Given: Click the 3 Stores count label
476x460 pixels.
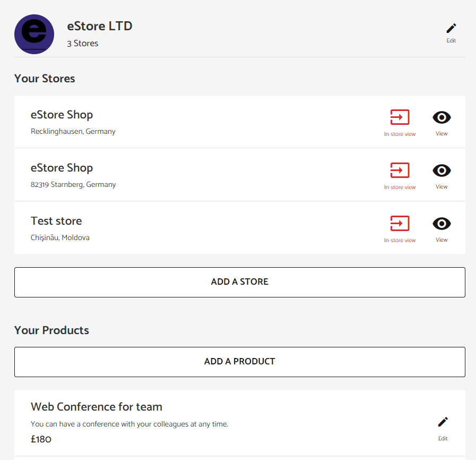Looking at the screenshot, I should point(83,44).
